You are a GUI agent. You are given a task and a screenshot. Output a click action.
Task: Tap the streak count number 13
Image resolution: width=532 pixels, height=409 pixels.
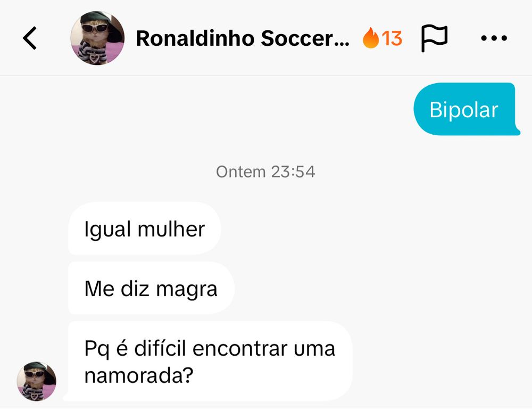(x=392, y=38)
